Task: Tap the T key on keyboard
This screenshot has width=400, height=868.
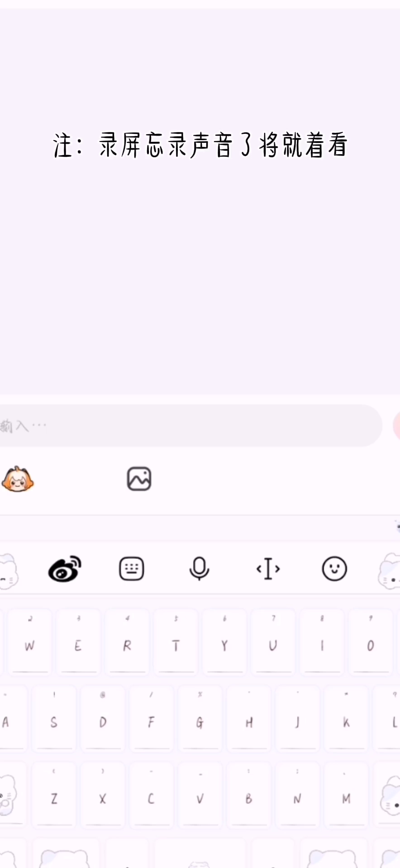Action: 176,641
